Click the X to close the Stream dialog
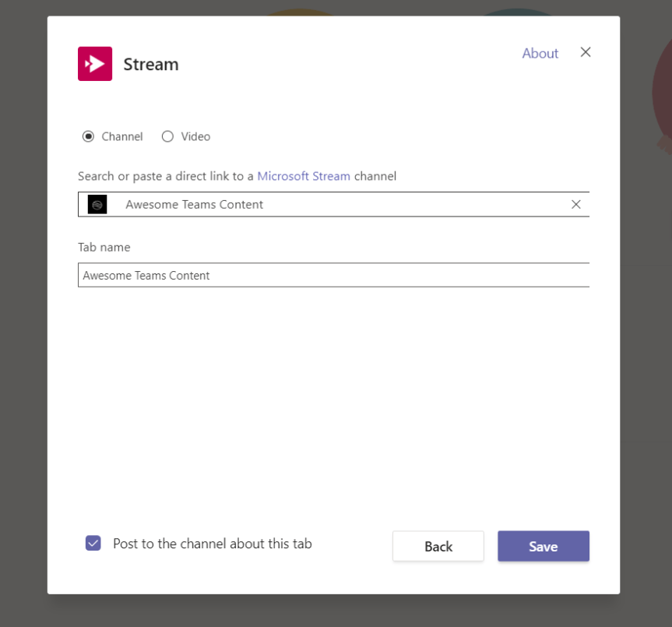672x627 pixels. click(585, 52)
